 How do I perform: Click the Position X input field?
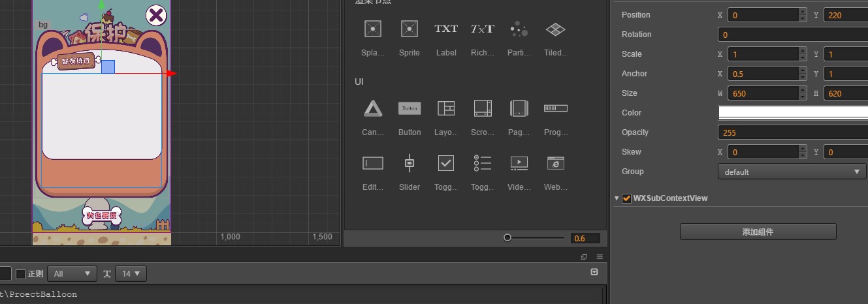pyautogui.click(x=764, y=15)
